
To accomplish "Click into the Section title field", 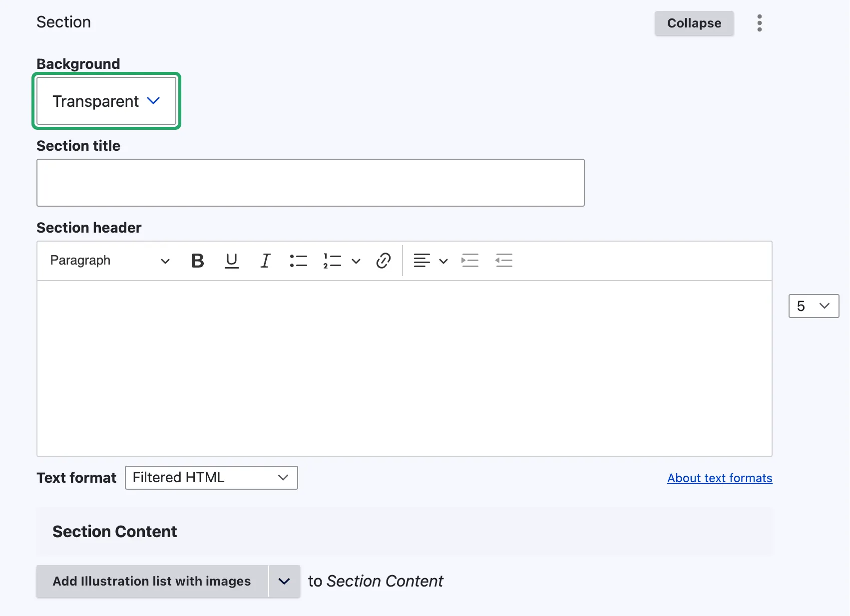I will [311, 183].
